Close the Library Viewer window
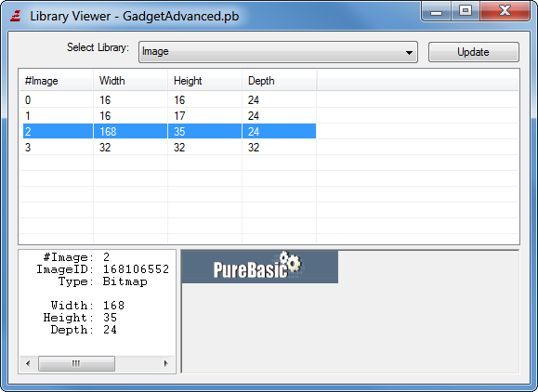 pyautogui.click(x=505, y=11)
